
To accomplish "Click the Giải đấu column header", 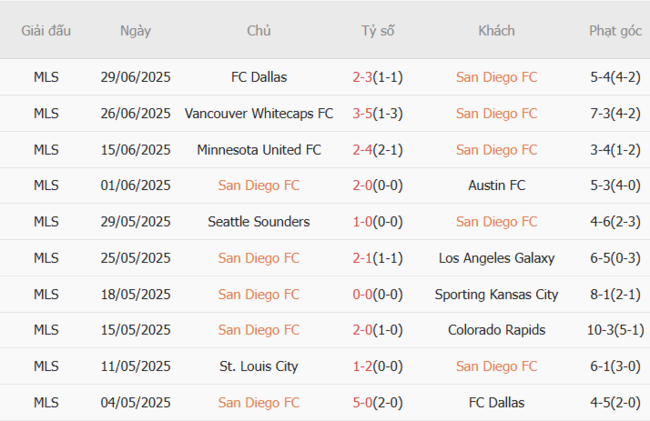I will coord(46,30).
